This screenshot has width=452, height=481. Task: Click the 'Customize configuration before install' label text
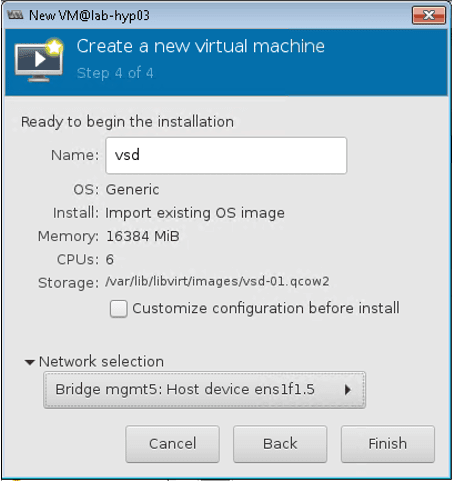[x=266, y=308]
